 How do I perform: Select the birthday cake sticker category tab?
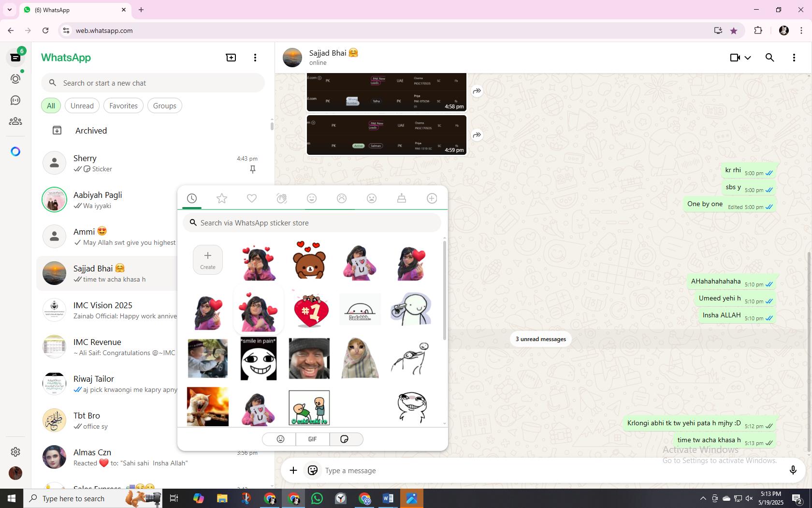(x=402, y=198)
